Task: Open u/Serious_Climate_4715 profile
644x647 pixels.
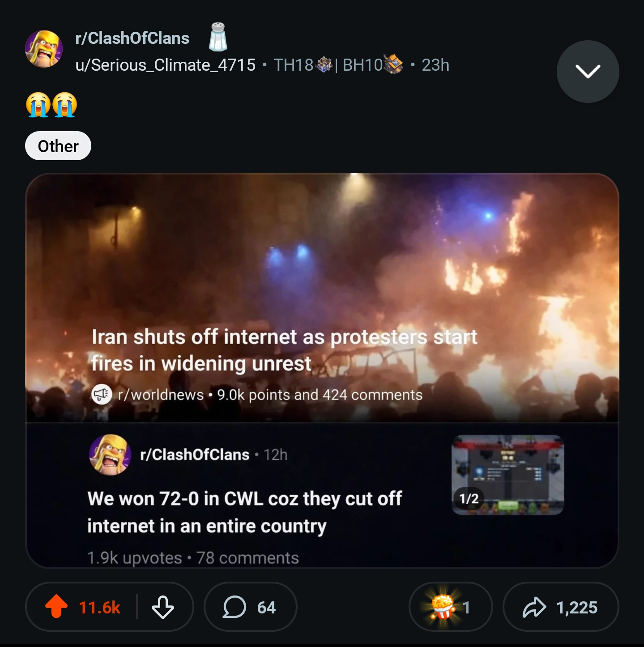Action: pyautogui.click(x=166, y=65)
